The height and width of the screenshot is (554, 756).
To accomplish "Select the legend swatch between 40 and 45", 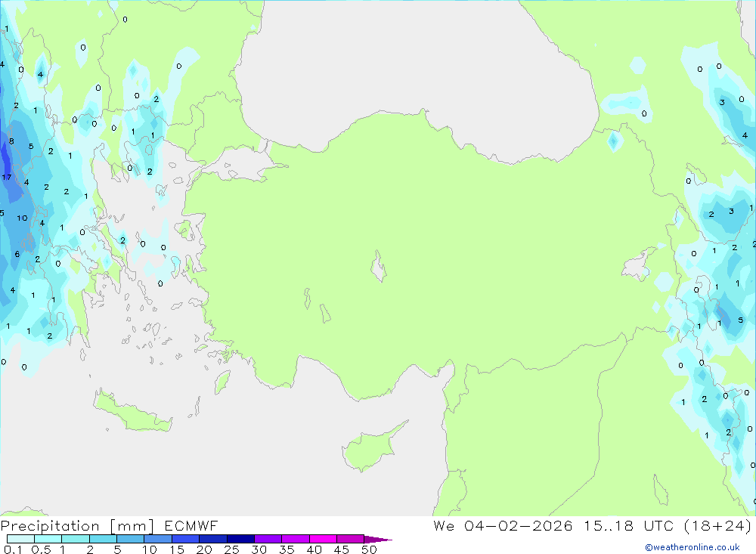I will (x=323, y=539).
